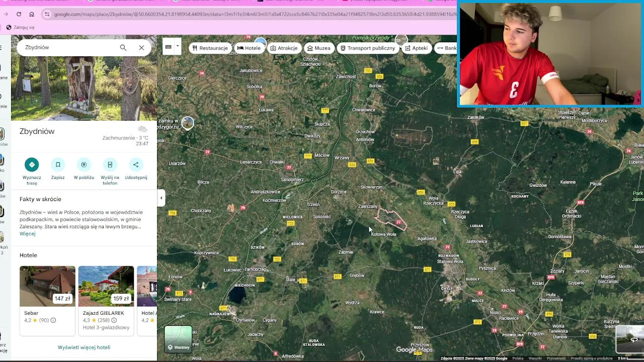Expand the input tools dropdown arrow

click(178, 47)
